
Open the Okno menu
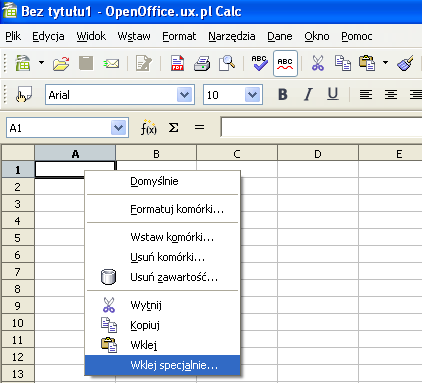tap(317, 36)
